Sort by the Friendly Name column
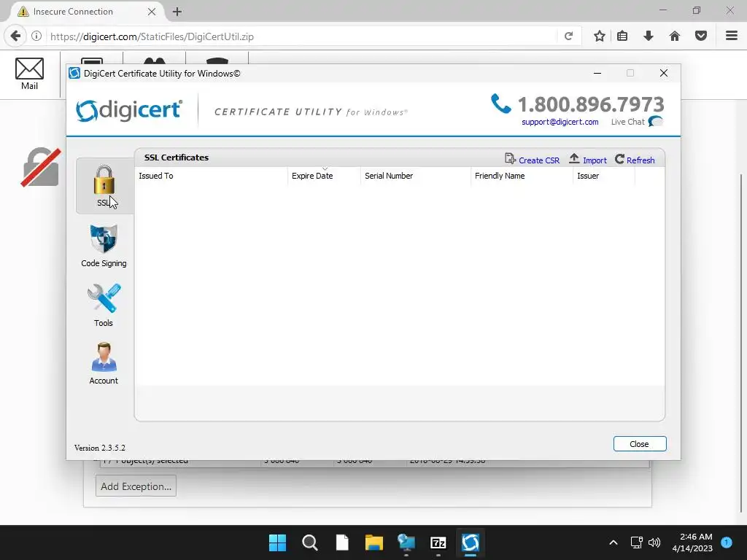This screenshot has width=747, height=560. point(522,176)
